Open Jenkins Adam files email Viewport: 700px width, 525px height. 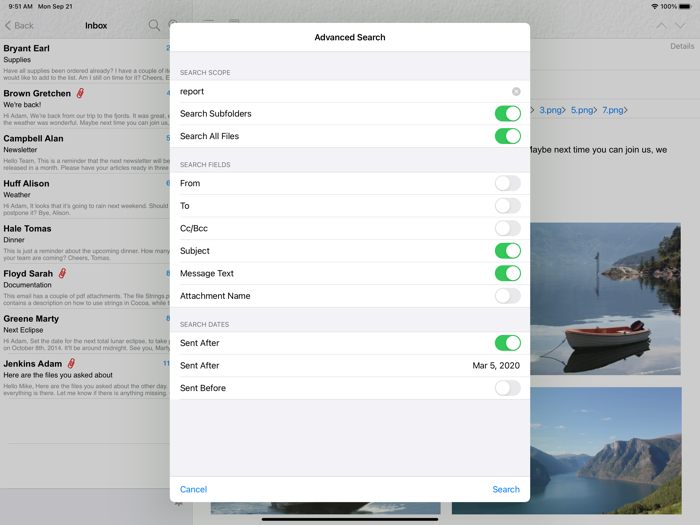coord(85,378)
